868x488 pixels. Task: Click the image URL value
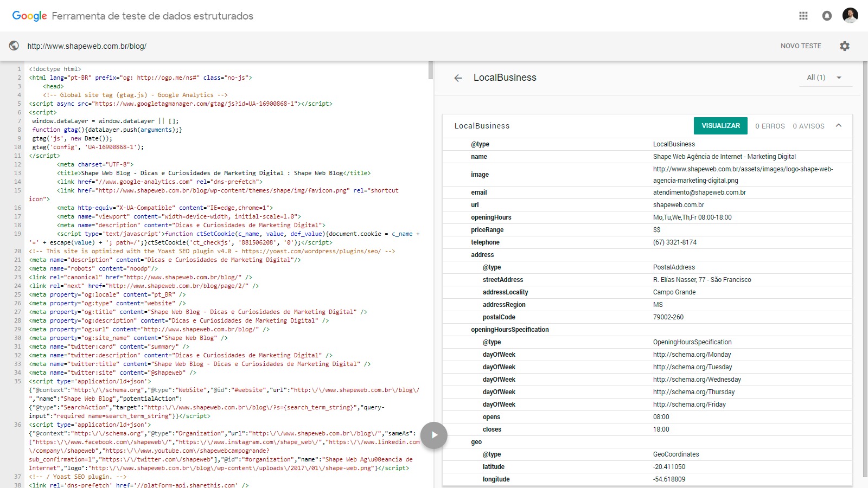tap(743, 175)
